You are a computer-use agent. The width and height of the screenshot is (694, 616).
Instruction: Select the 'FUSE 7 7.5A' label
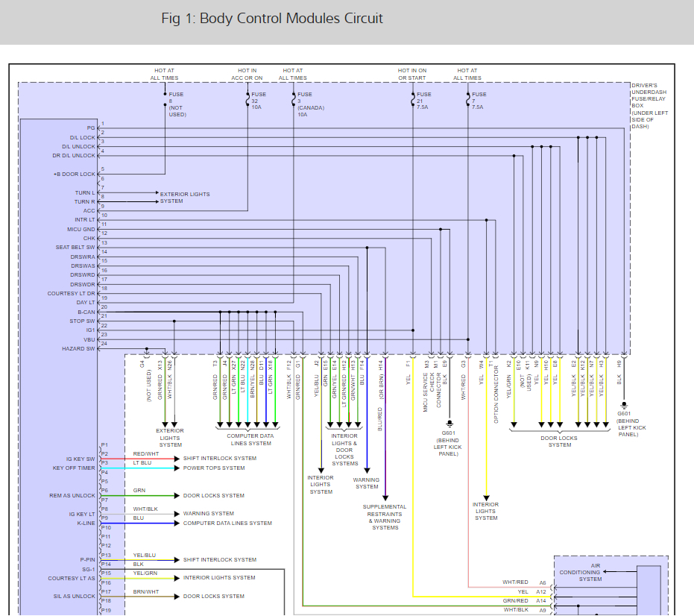pyautogui.click(x=479, y=101)
